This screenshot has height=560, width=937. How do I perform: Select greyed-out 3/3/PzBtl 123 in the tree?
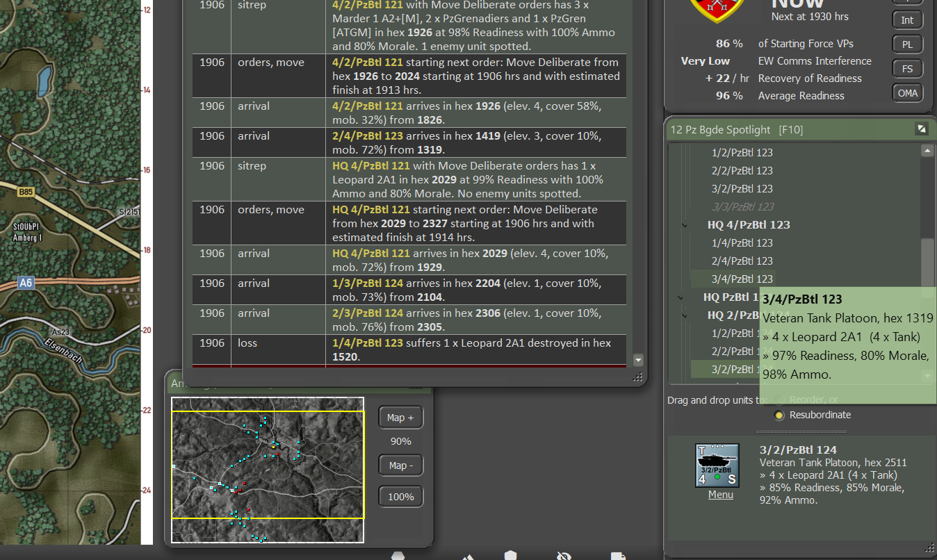coord(742,207)
